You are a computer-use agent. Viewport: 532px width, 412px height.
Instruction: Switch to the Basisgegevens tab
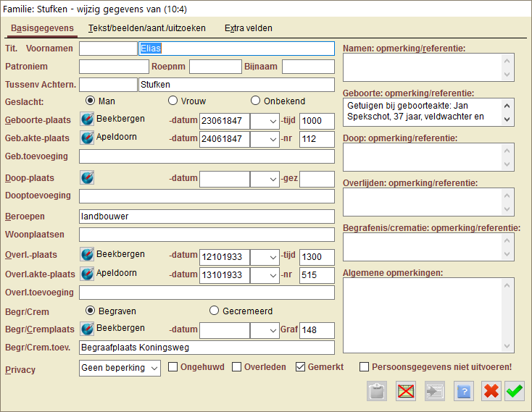[42, 28]
